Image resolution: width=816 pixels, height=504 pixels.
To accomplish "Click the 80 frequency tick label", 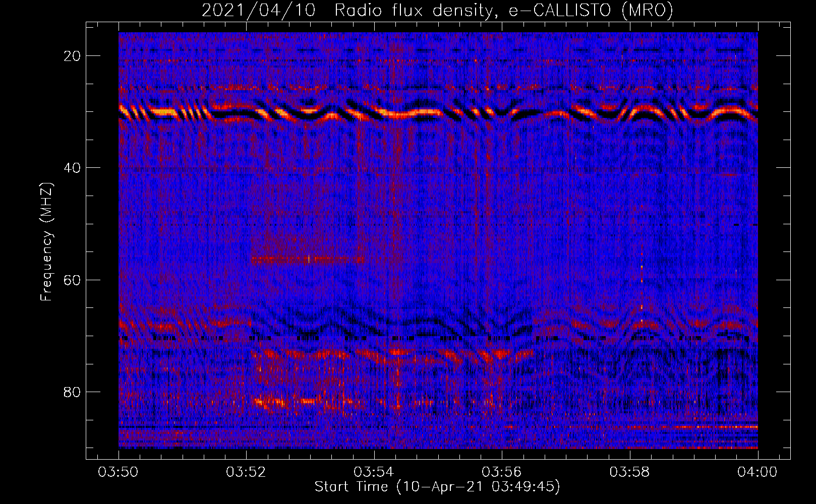I will pyautogui.click(x=73, y=392).
